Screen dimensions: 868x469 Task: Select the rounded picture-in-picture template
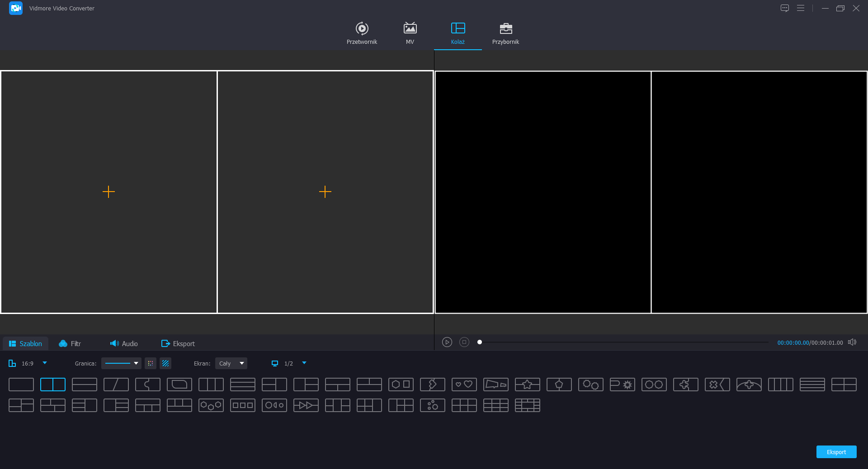pyautogui.click(x=179, y=385)
